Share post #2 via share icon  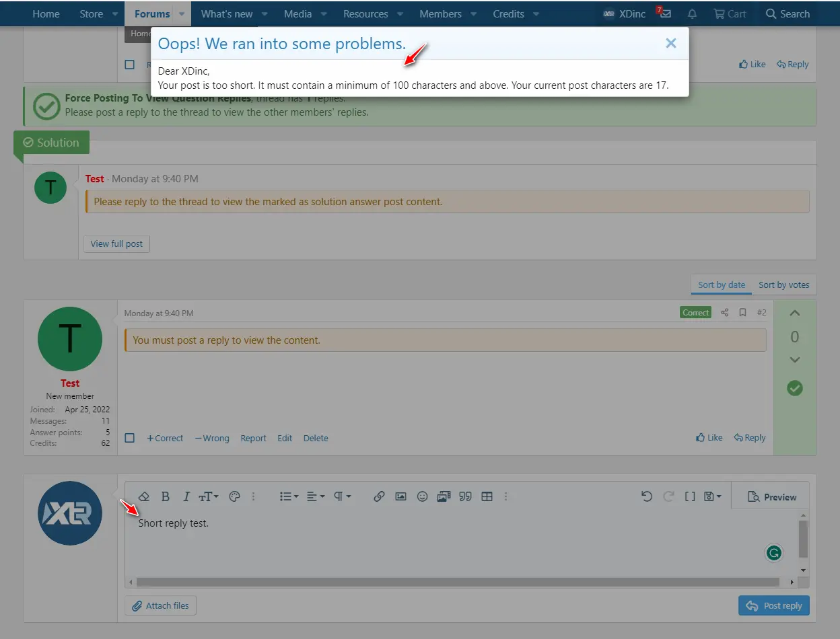point(724,313)
